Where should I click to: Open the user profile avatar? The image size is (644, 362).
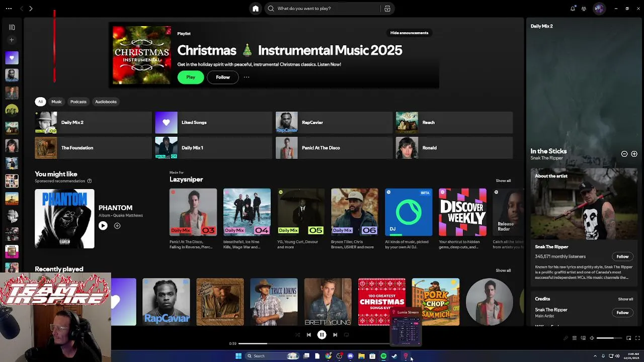click(599, 9)
